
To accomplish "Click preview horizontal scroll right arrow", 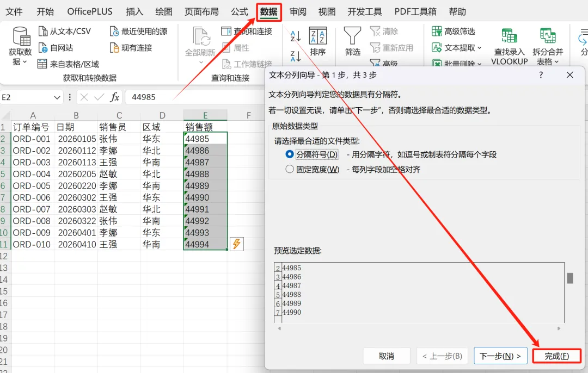I will [x=559, y=328].
